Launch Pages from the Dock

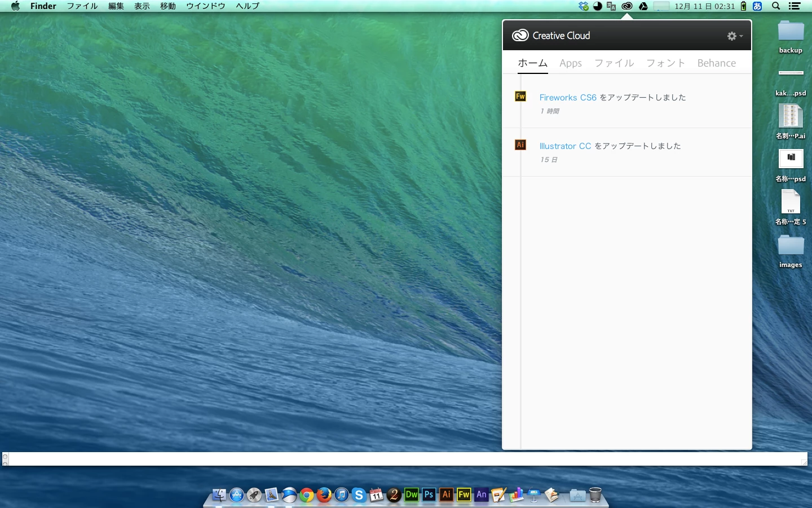tap(499, 495)
